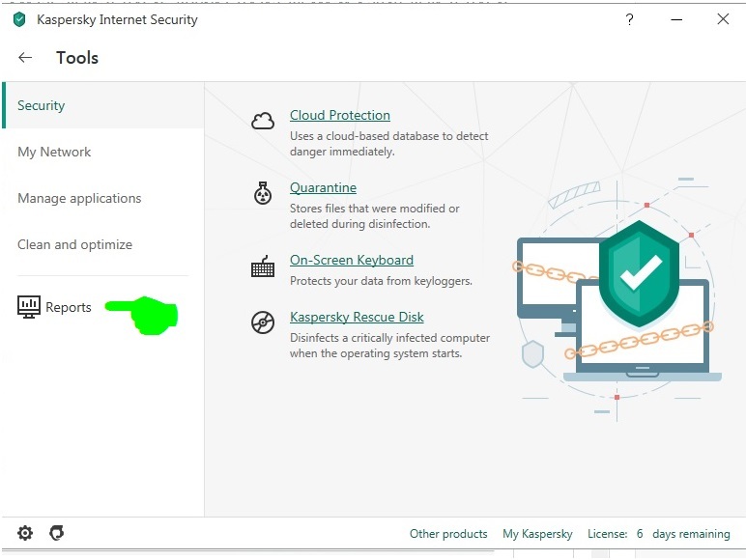Switch to the My Network section

(x=54, y=152)
